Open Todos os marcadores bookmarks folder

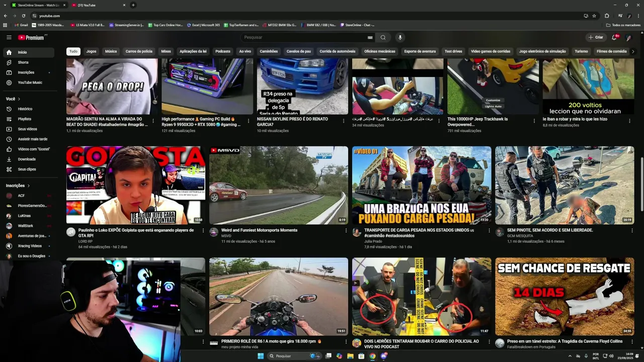(623, 25)
